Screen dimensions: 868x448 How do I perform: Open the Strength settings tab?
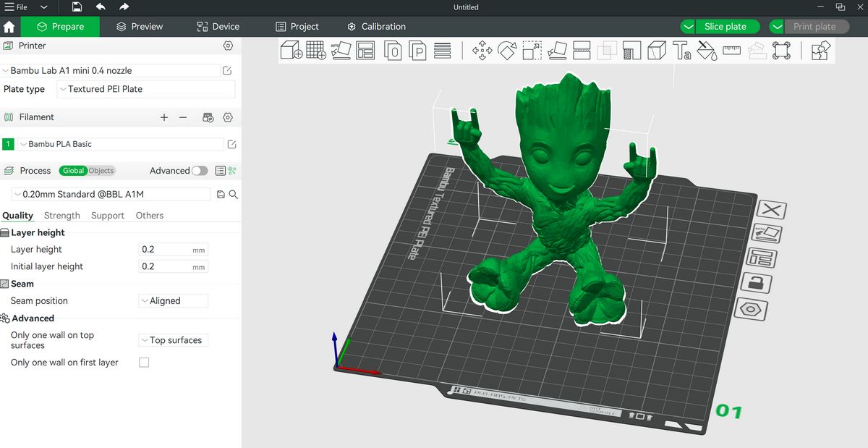coord(62,216)
